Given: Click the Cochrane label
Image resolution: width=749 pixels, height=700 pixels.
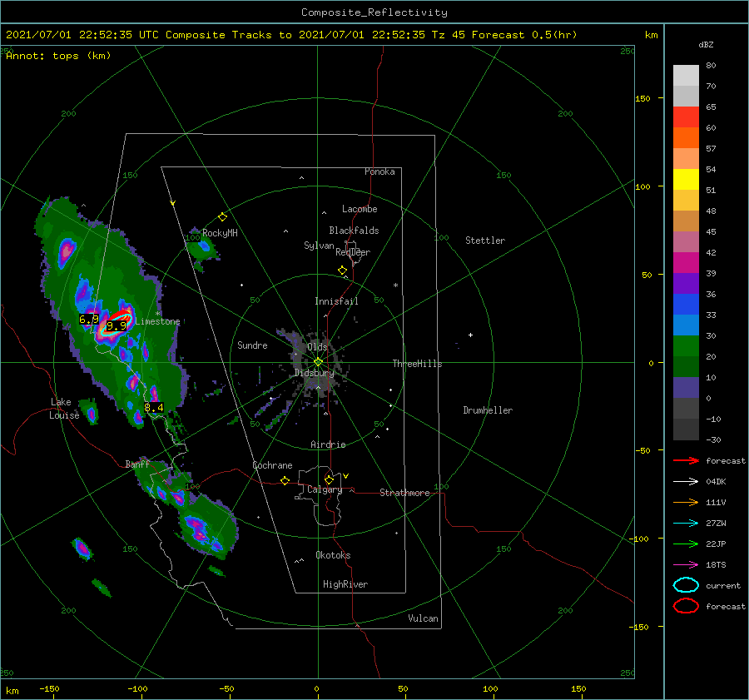Looking at the screenshot, I should (x=272, y=465).
